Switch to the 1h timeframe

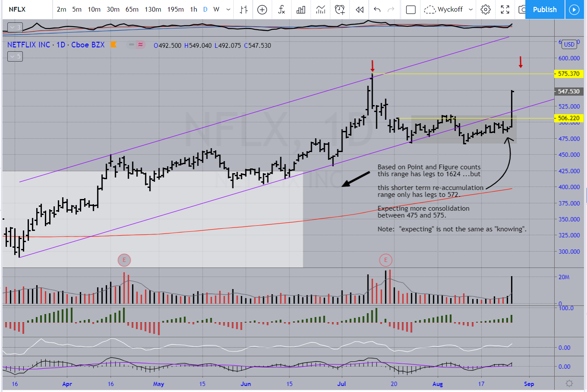click(194, 9)
